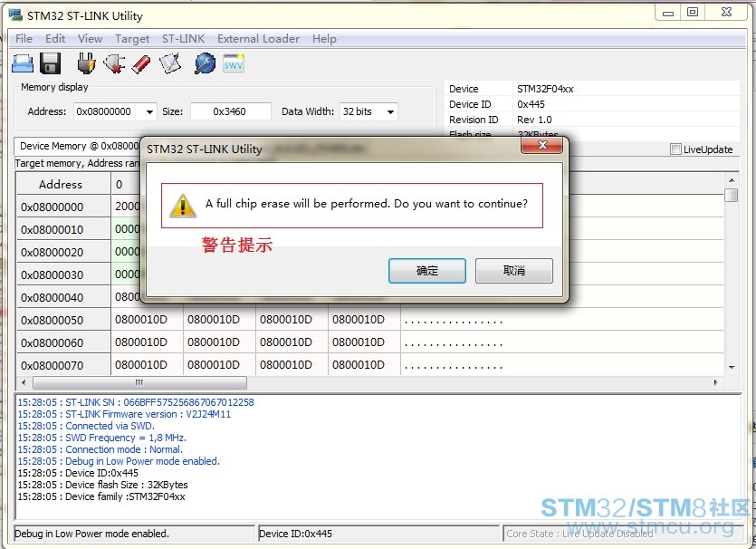Click the horizontal scrollbar thumb of memory table
The width and height of the screenshot is (756, 549).
[x=139, y=382]
